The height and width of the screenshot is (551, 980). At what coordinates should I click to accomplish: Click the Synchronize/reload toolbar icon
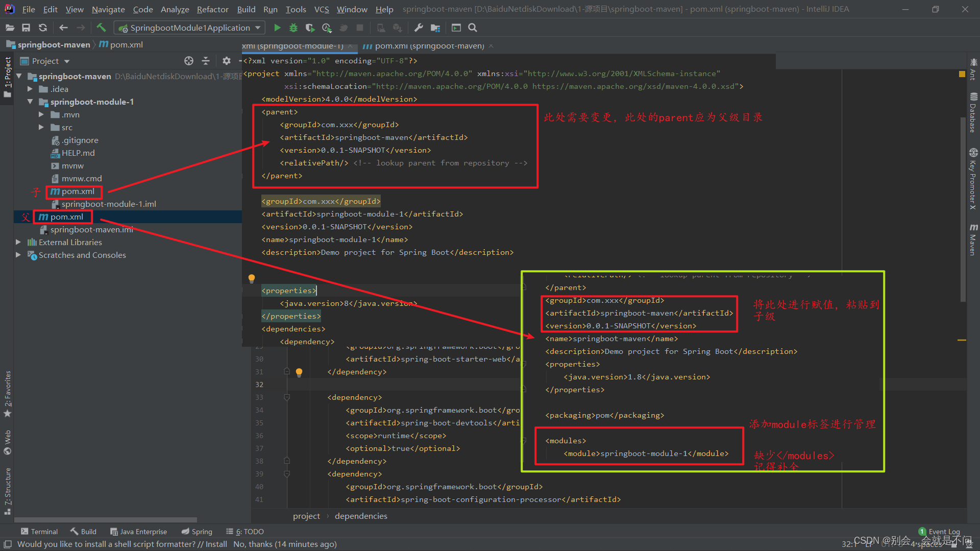pyautogui.click(x=43, y=28)
